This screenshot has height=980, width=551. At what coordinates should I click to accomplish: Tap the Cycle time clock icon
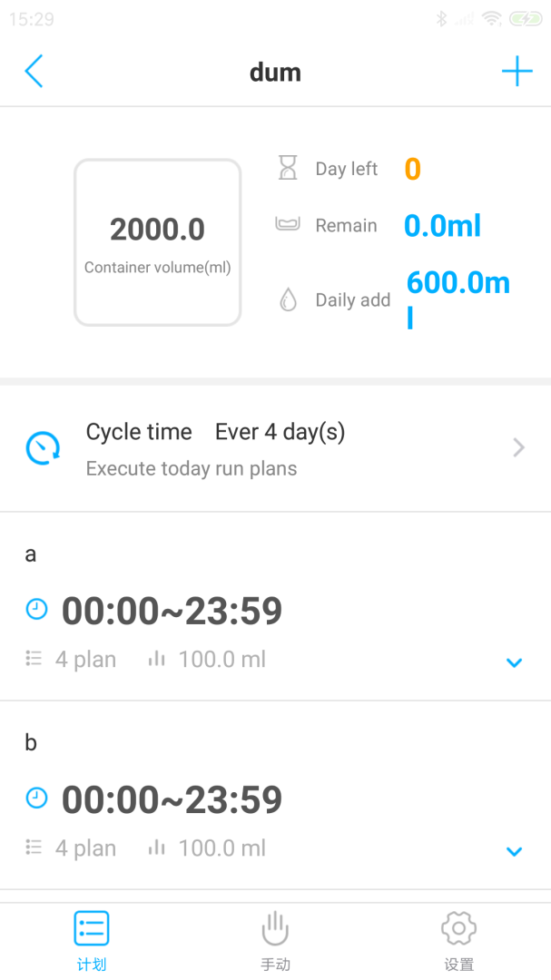[x=43, y=448]
